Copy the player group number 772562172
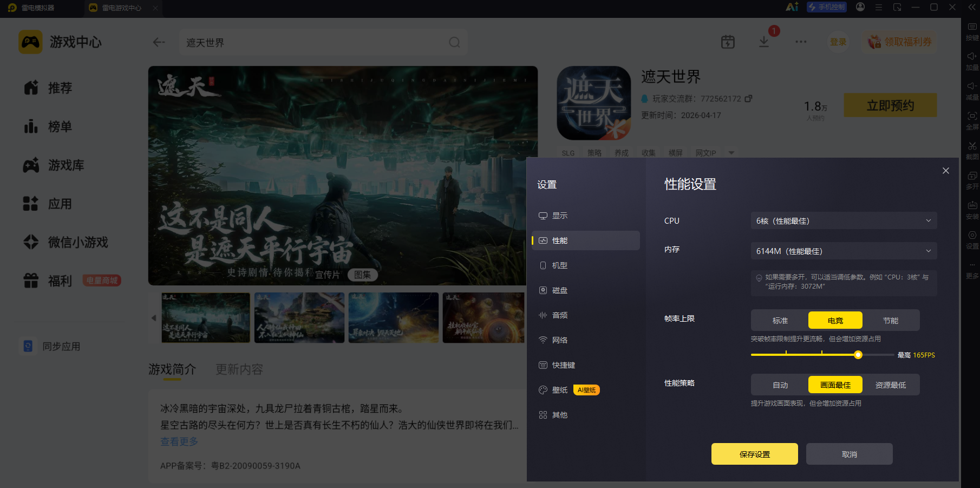 coord(748,99)
